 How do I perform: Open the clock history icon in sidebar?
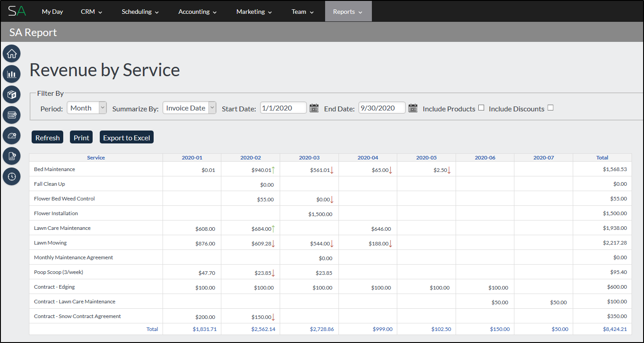[12, 176]
